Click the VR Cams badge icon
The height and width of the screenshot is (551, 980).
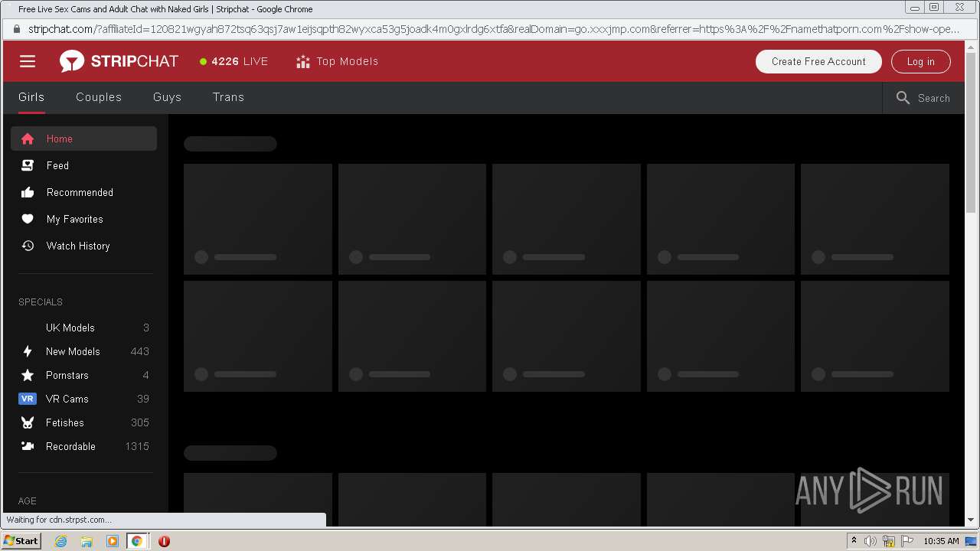coord(28,399)
